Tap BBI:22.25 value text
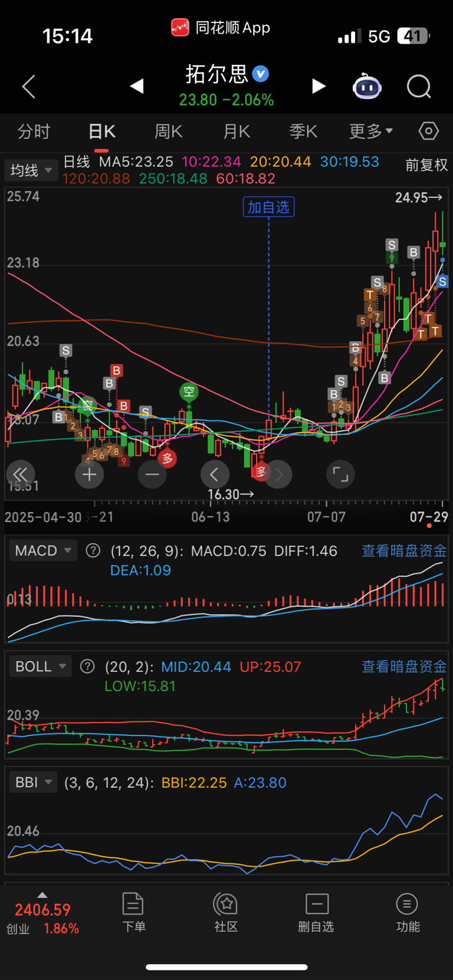Screen dimensions: 453x980 tap(194, 783)
